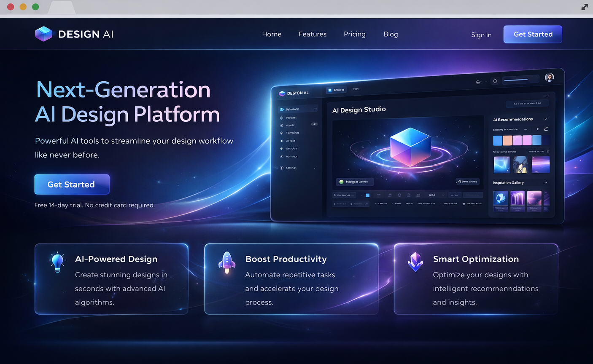Pick the peach color swatch in AI Recommendations
The width and height of the screenshot is (593, 364).
[507, 140]
